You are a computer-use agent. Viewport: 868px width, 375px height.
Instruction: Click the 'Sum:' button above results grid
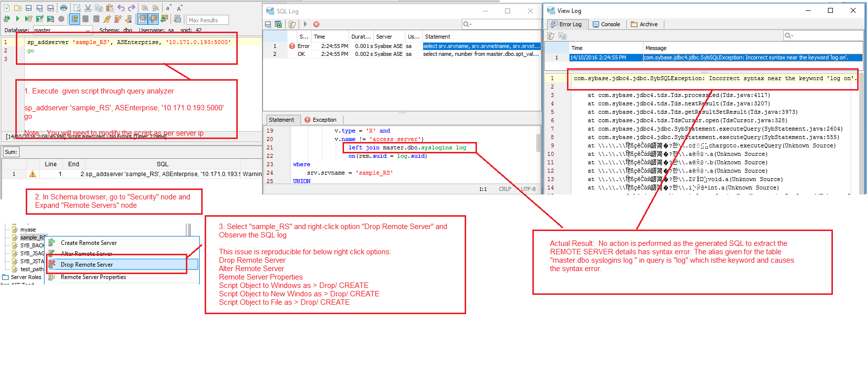(x=11, y=152)
